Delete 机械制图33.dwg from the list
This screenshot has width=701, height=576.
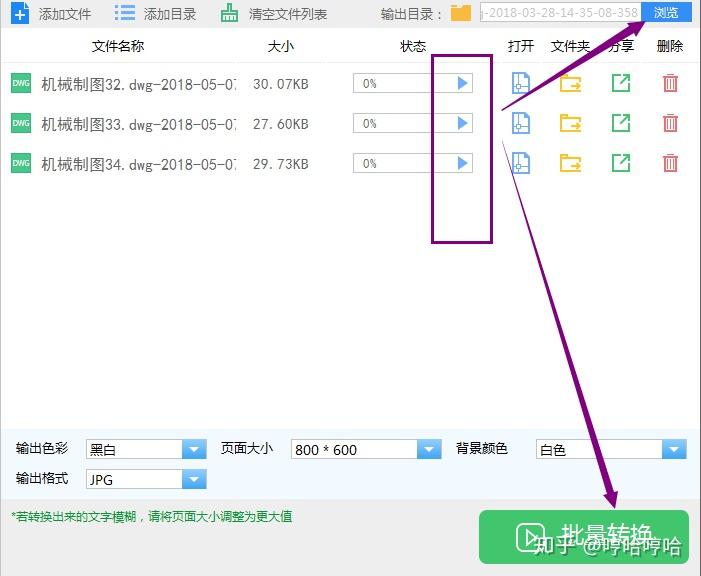pyautogui.click(x=670, y=123)
